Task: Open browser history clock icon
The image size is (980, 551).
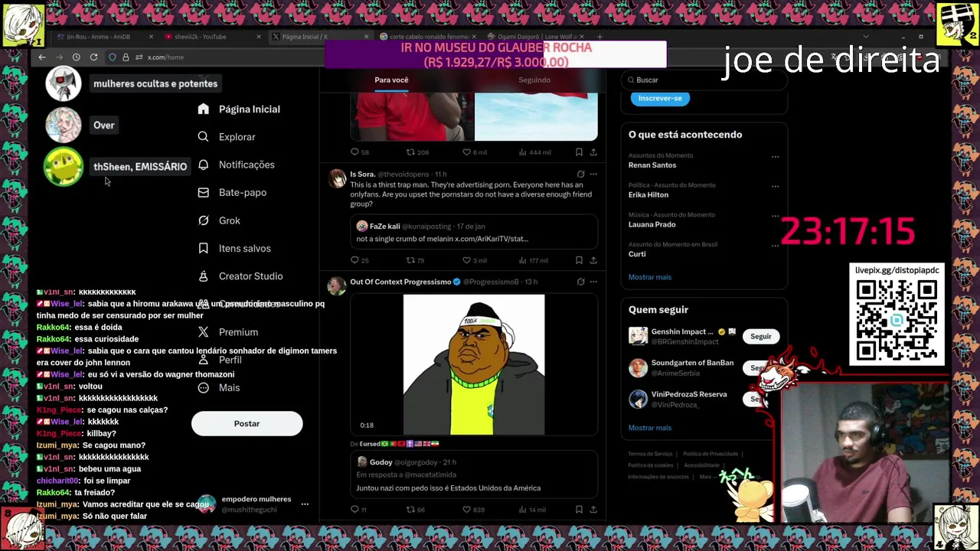Action: coord(76,57)
